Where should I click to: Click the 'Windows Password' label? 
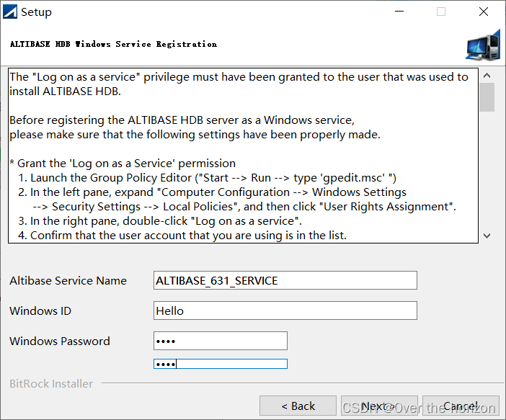pyautogui.click(x=60, y=341)
